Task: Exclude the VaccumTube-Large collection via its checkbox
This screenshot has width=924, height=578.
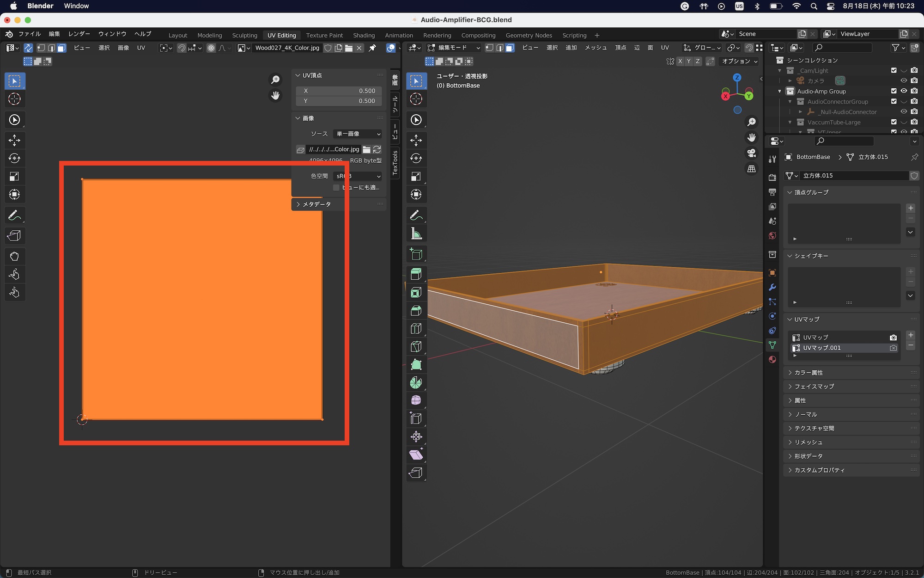Action: pyautogui.click(x=894, y=122)
